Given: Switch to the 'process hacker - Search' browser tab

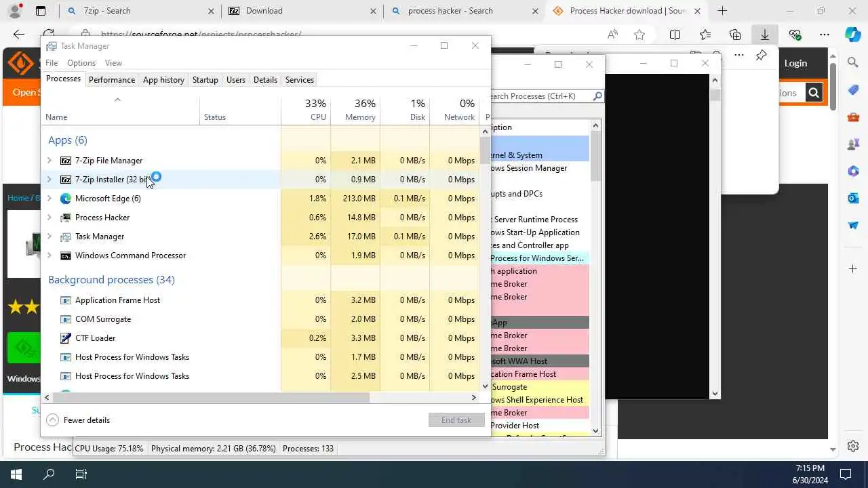Looking at the screenshot, I should click(x=465, y=11).
